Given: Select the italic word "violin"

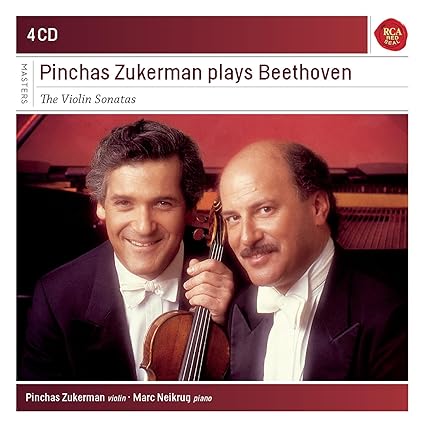Looking at the screenshot, I should coord(117,398).
